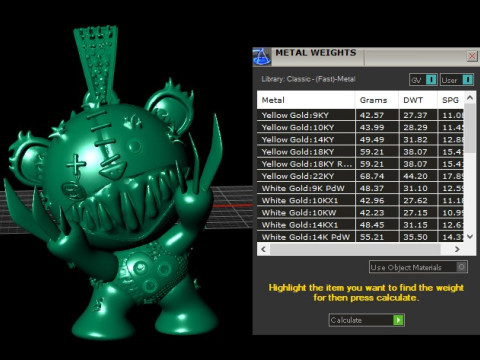Click the 28.29 DWT value
The width and height of the screenshot is (480, 360).
(415, 127)
